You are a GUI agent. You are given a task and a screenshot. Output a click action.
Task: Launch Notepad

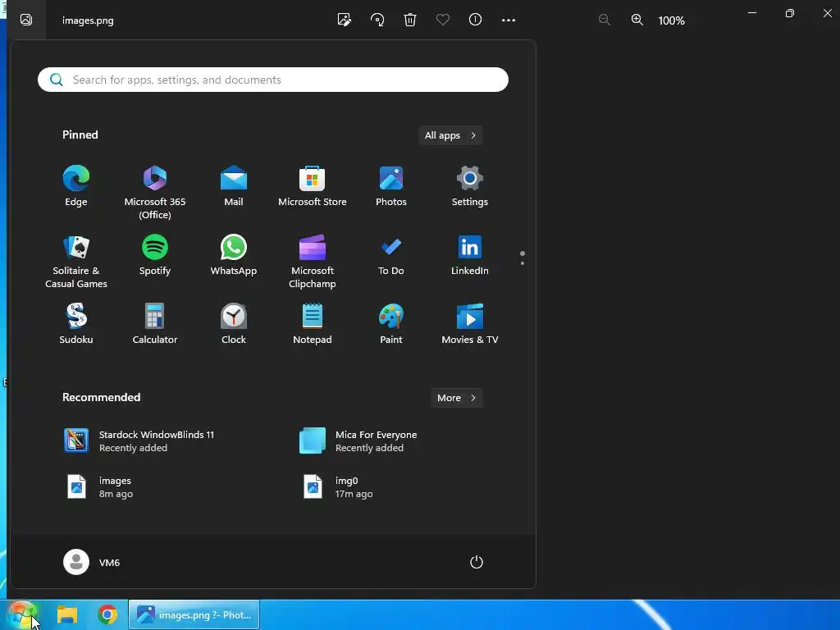coord(313,324)
